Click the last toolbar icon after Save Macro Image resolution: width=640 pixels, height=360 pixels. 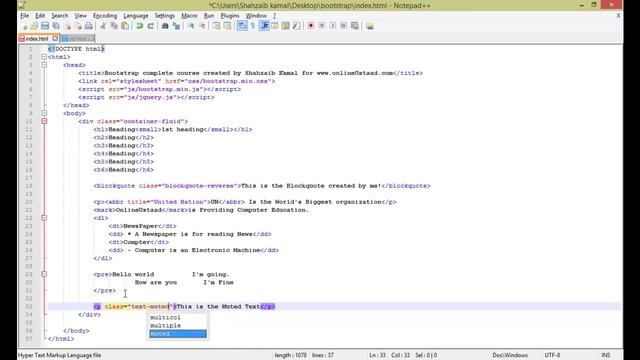(x=369, y=26)
